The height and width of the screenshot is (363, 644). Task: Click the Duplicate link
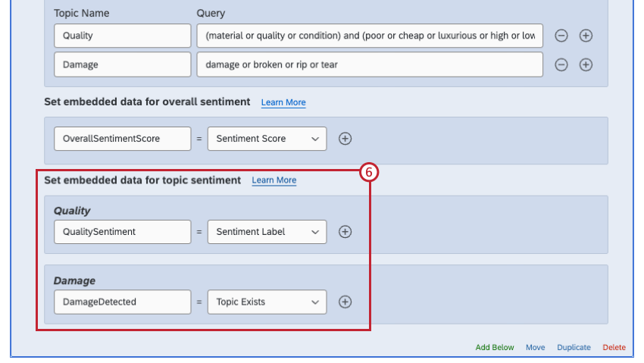pyautogui.click(x=574, y=348)
